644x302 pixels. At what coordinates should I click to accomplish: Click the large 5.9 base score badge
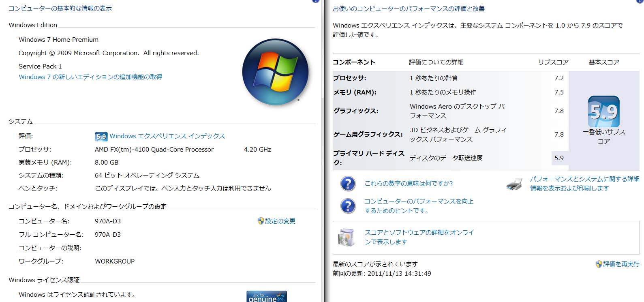click(604, 111)
